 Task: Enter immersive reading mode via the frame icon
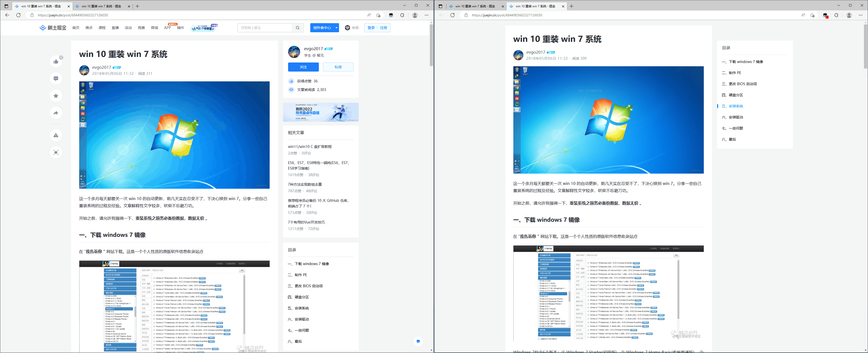pos(56,152)
